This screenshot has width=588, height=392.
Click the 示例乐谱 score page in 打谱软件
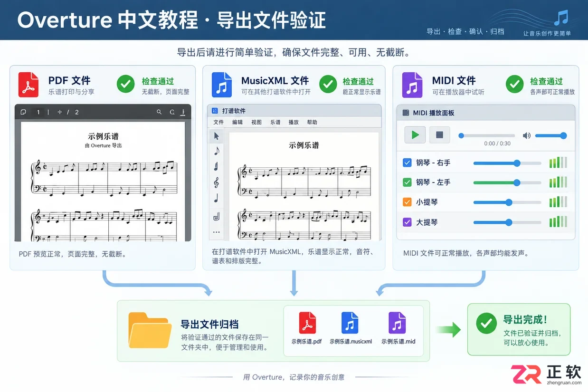click(x=303, y=186)
